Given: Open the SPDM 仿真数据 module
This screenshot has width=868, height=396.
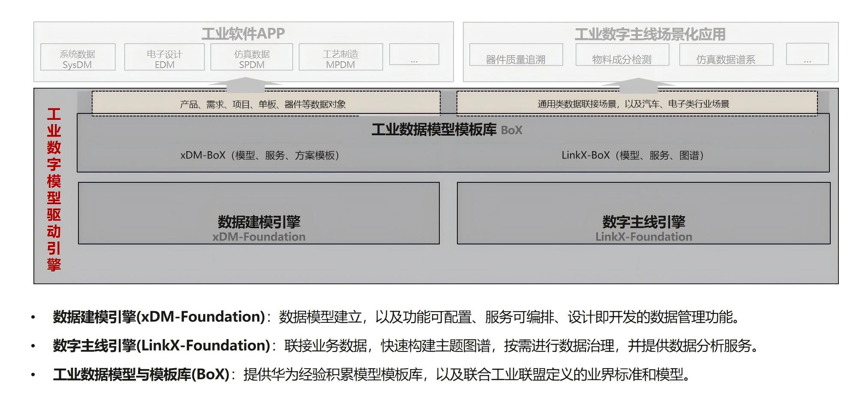Looking at the screenshot, I should [253, 57].
